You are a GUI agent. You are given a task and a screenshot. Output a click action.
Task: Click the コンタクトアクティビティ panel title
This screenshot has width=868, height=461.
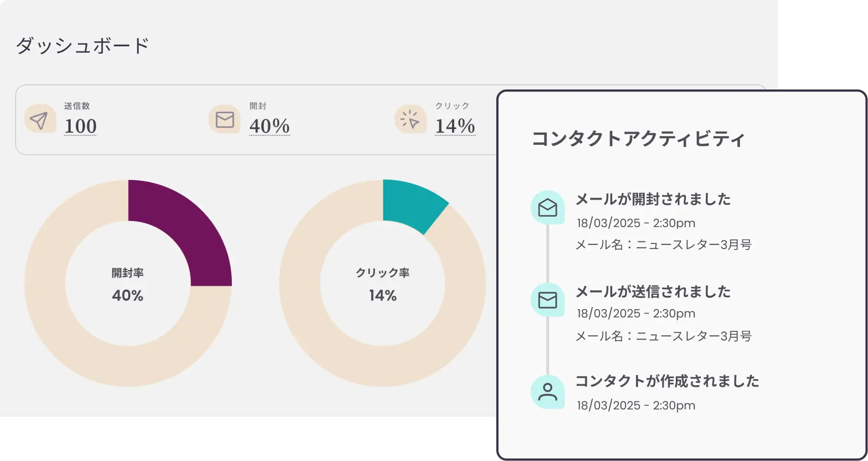click(638, 139)
